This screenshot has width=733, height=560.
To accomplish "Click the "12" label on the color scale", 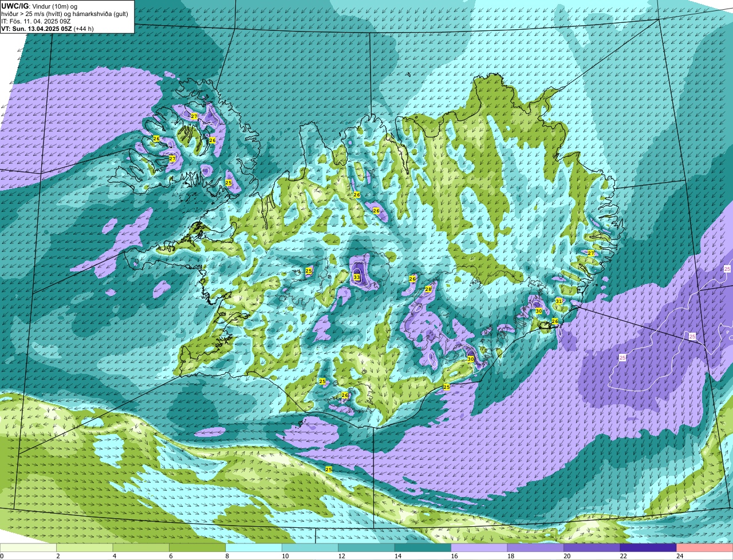I will click(341, 556).
